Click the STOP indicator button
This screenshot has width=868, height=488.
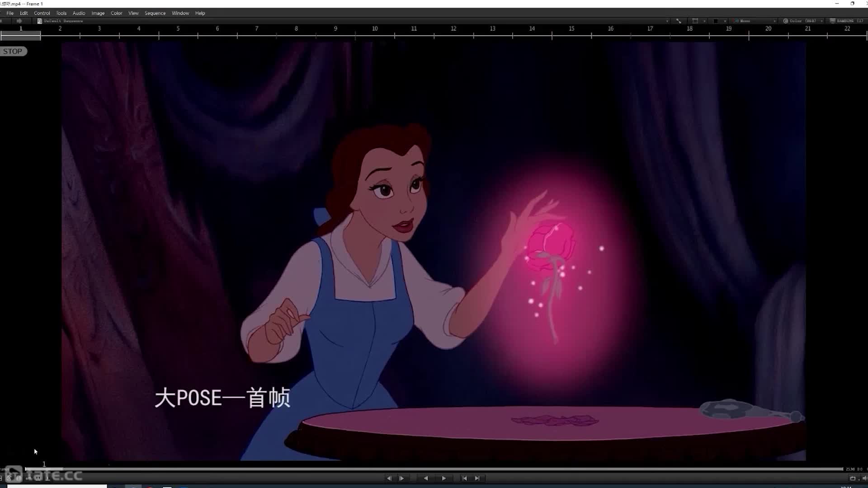13,52
